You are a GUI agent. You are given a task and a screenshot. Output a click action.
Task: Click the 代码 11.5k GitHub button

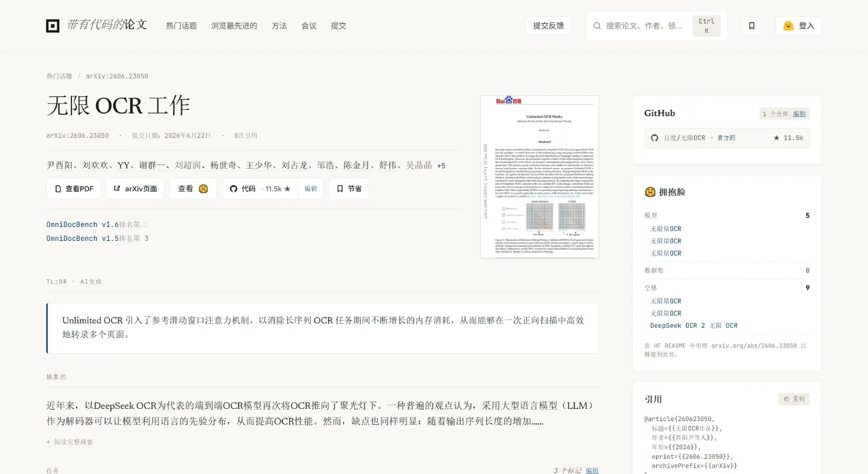tap(260, 188)
